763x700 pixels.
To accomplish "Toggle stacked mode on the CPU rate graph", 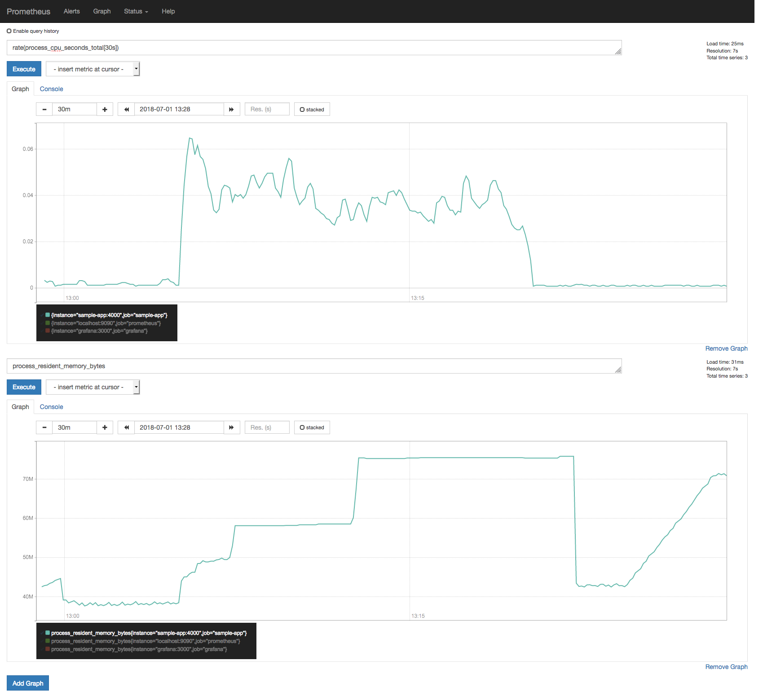I will tap(312, 109).
